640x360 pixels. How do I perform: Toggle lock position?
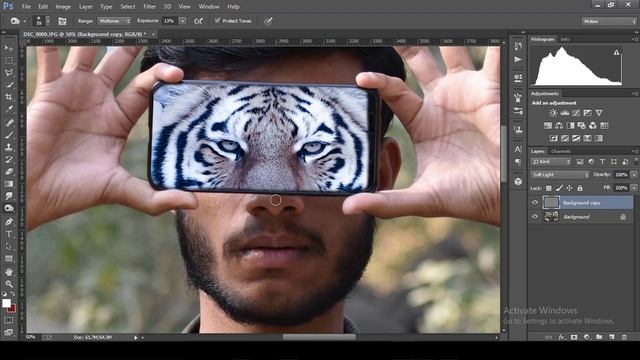point(569,188)
